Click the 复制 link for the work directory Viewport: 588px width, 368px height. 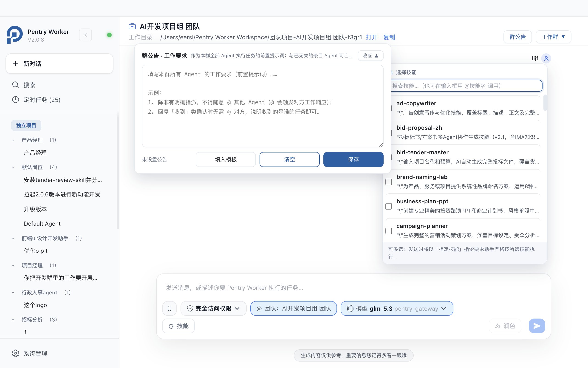pyautogui.click(x=389, y=37)
